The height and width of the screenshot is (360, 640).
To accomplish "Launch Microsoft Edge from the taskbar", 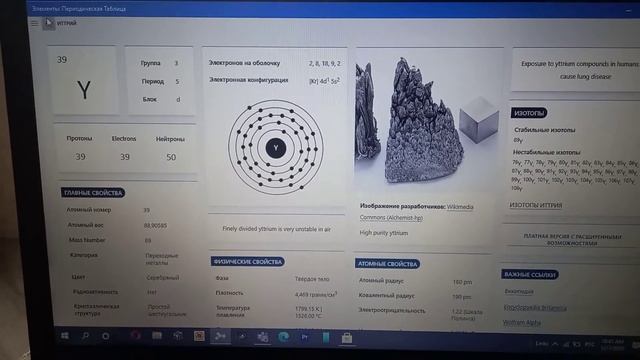I will point(283,337).
